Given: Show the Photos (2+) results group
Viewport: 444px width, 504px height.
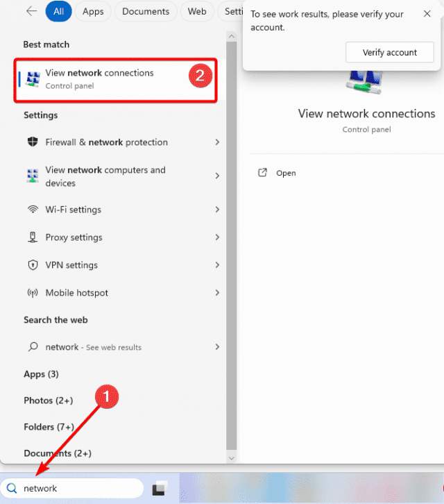Looking at the screenshot, I should click(x=48, y=401).
